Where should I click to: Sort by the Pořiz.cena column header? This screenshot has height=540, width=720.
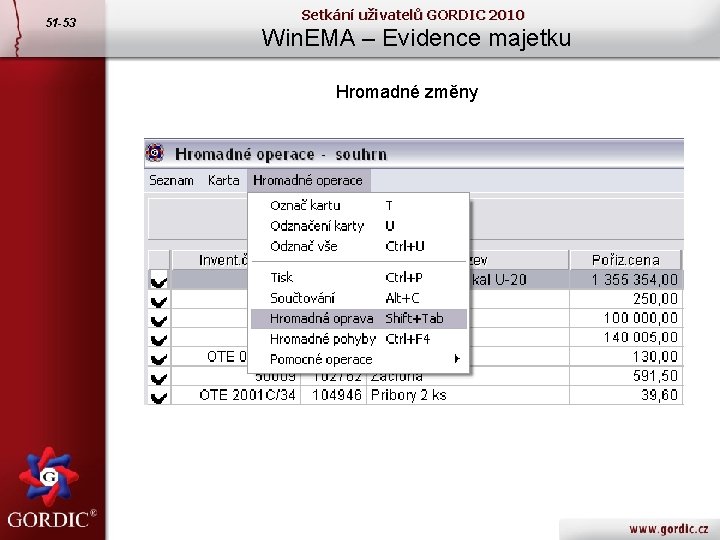click(x=625, y=260)
